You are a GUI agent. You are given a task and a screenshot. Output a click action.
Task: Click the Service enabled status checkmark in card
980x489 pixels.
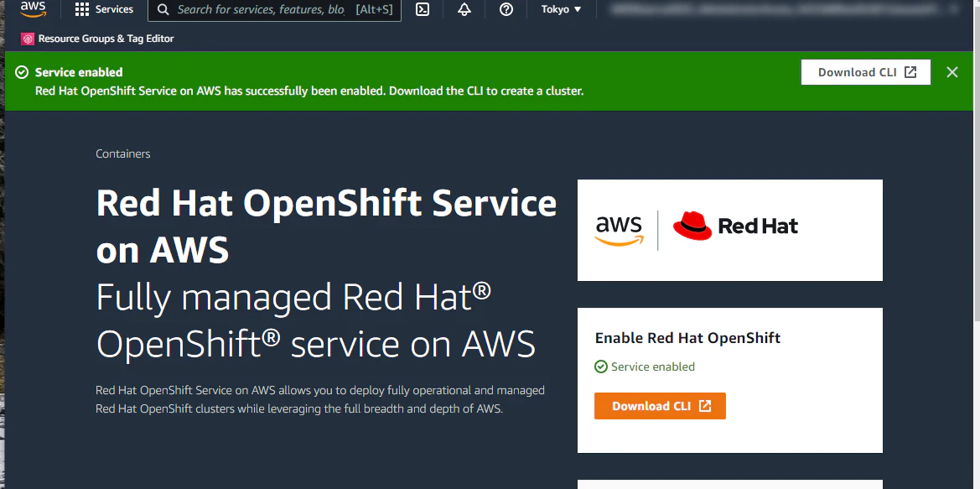pyautogui.click(x=601, y=367)
